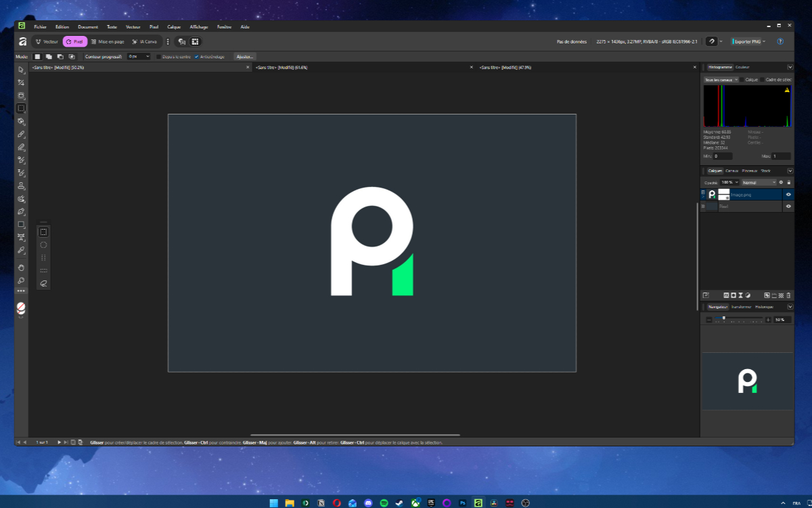The height and width of the screenshot is (508, 812).
Task: Adjust the 50% zoom slider in the Navigator
Action: pos(724,318)
